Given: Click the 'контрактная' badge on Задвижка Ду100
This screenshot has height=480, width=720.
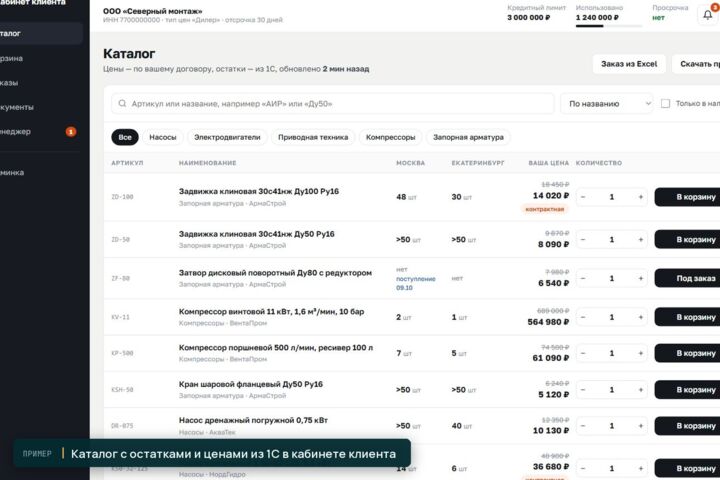Looking at the screenshot, I should [x=545, y=209].
